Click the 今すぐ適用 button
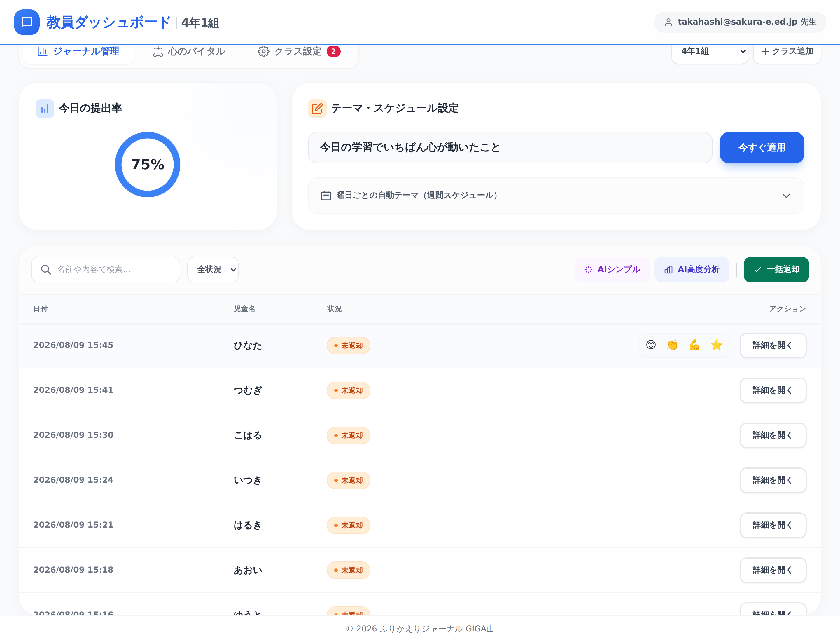The width and height of the screenshot is (840, 642). click(x=762, y=147)
